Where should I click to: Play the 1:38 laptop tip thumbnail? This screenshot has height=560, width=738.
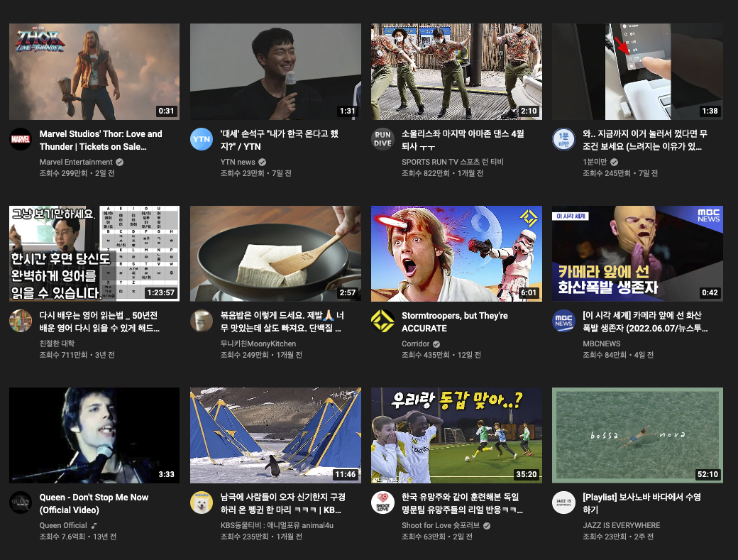[x=637, y=72]
